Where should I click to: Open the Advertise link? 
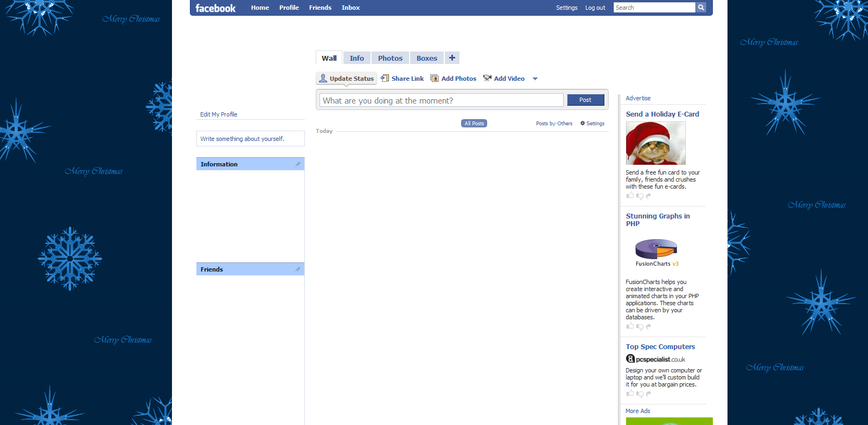pos(638,98)
